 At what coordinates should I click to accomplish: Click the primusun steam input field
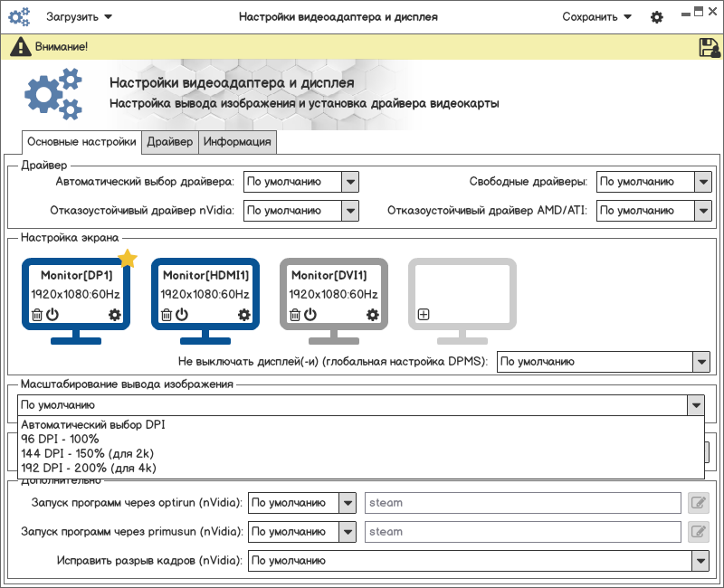coord(523,532)
